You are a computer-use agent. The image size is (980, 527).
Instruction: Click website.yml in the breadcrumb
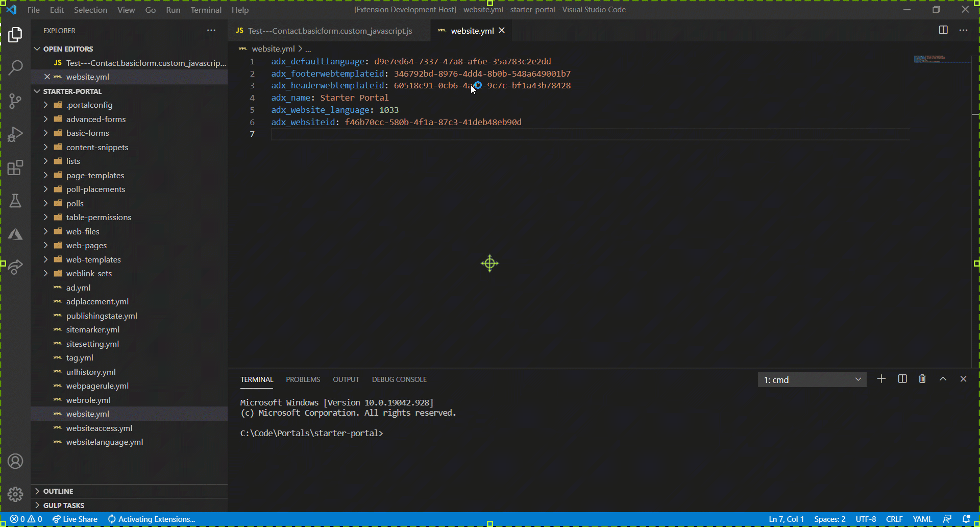[273, 49]
